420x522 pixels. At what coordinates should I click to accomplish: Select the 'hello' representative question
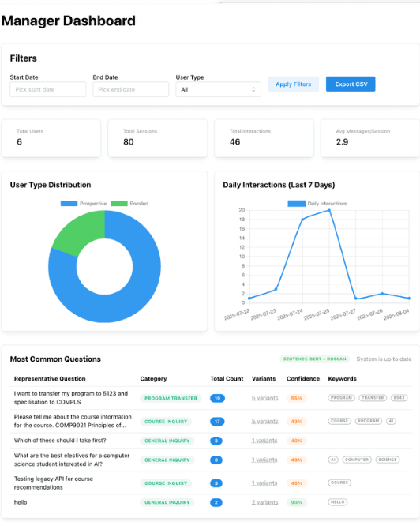click(21, 502)
